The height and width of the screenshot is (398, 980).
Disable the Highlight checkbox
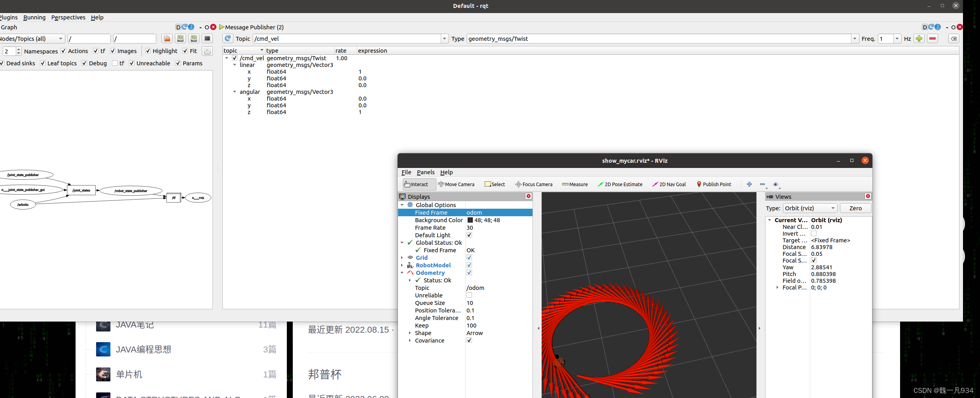148,51
